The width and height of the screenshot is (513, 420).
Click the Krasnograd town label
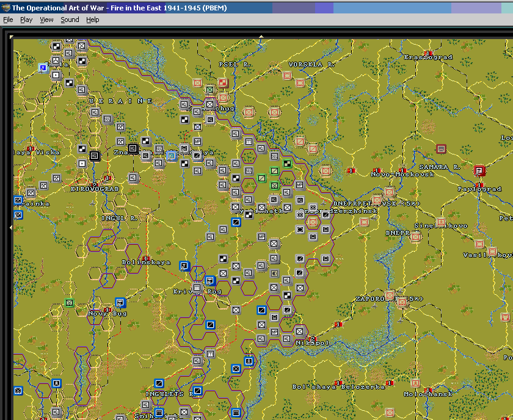click(x=428, y=57)
